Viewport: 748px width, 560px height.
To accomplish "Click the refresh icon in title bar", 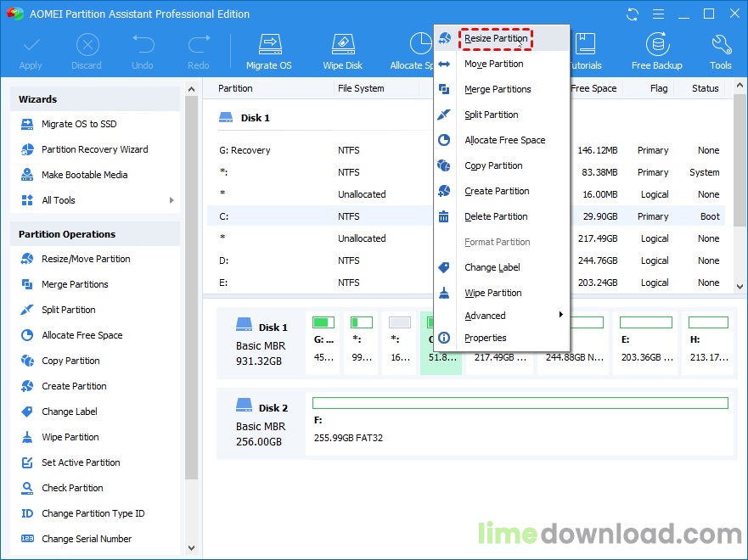I will pyautogui.click(x=632, y=14).
